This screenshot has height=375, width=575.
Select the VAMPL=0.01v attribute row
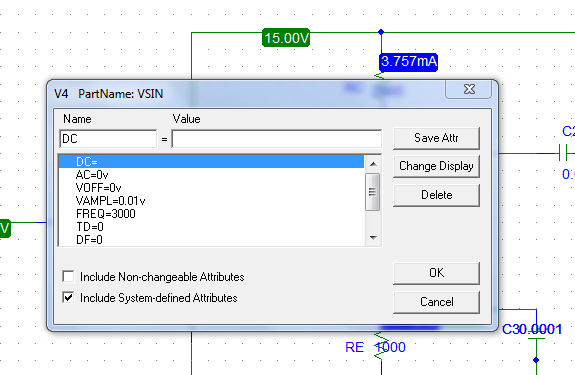click(x=212, y=201)
